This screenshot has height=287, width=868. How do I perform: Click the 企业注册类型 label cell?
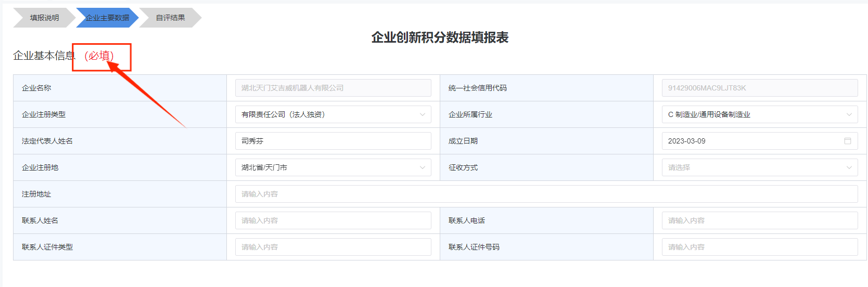point(120,114)
